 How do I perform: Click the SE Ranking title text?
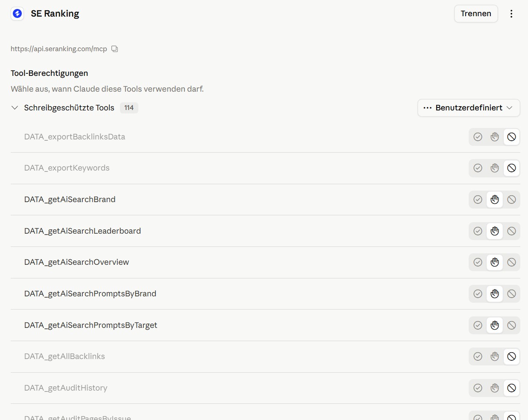tap(55, 14)
